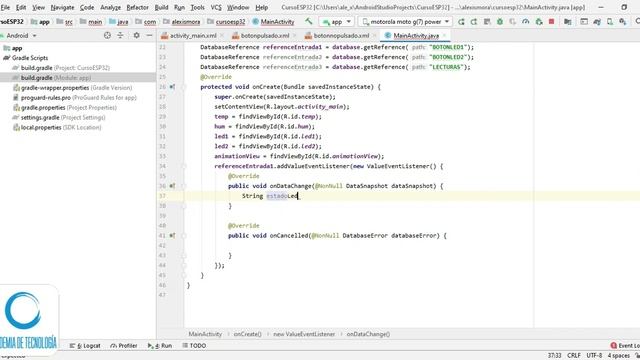
Task: Click the Apply Changes and Restart Activity icon
Action: pos(474,22)
